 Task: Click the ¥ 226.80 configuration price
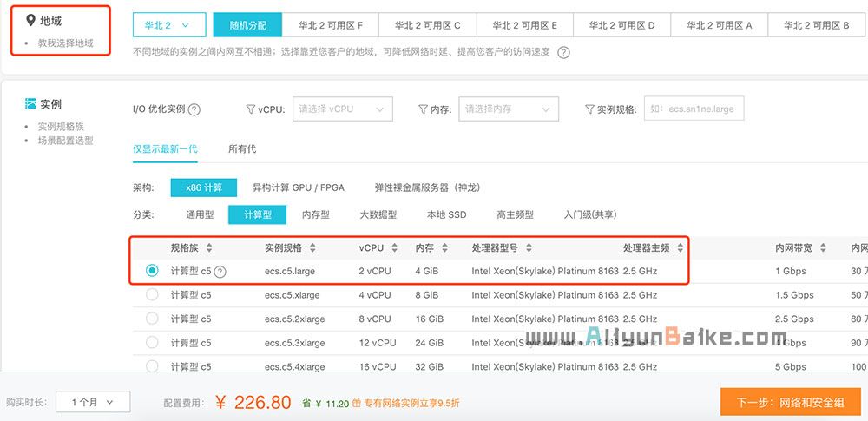[x=253, y=402]
